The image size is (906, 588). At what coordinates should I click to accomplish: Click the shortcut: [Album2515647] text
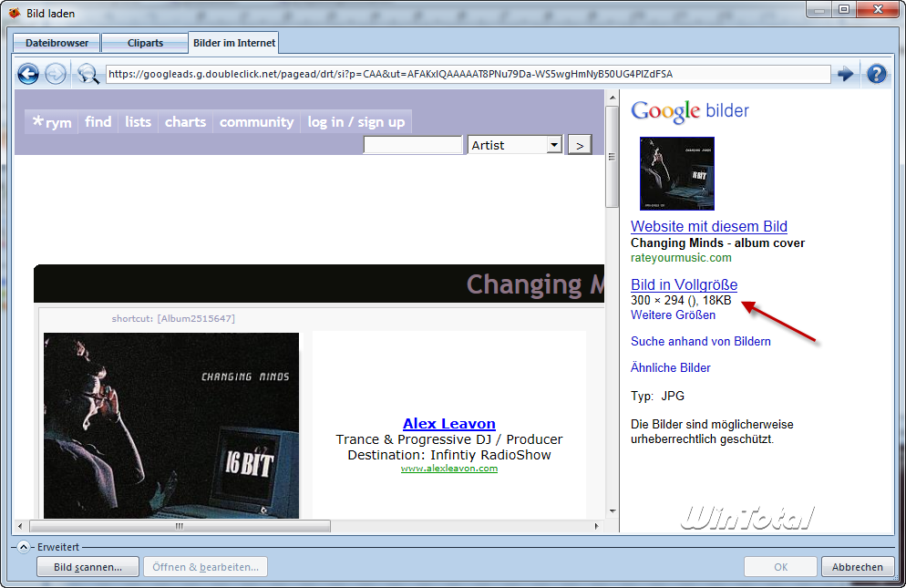[x=173, y=318]
